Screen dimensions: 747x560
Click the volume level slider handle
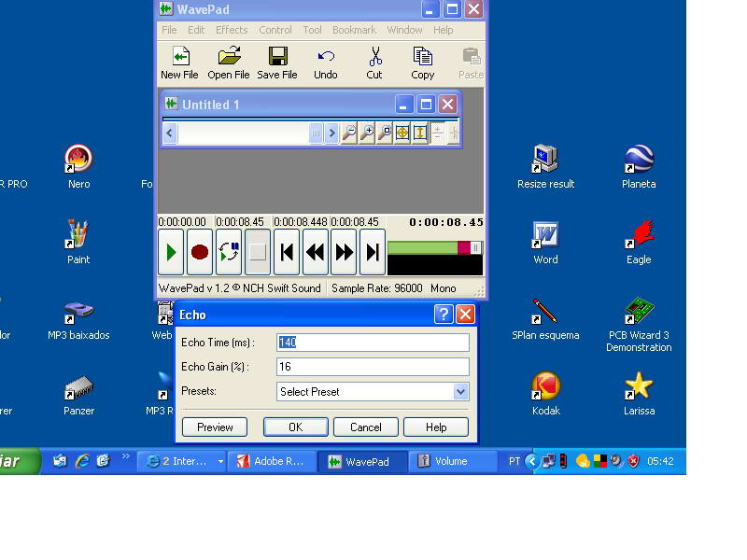pyautogui.click(x=475, y=247)
